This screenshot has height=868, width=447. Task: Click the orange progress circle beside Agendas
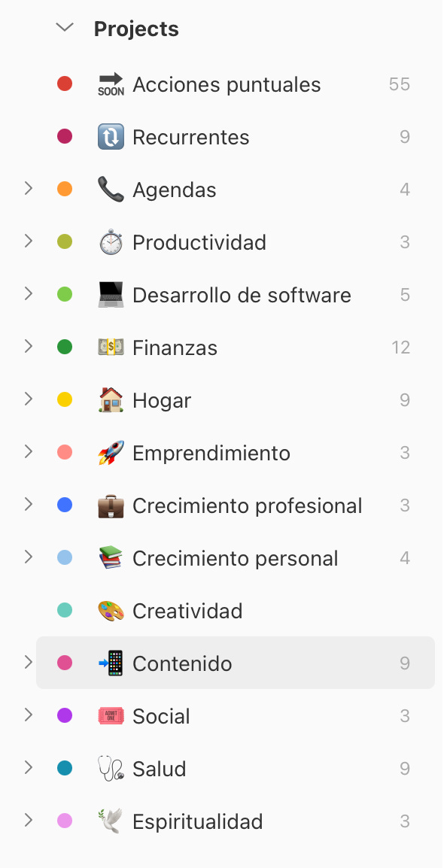point(65,190)
